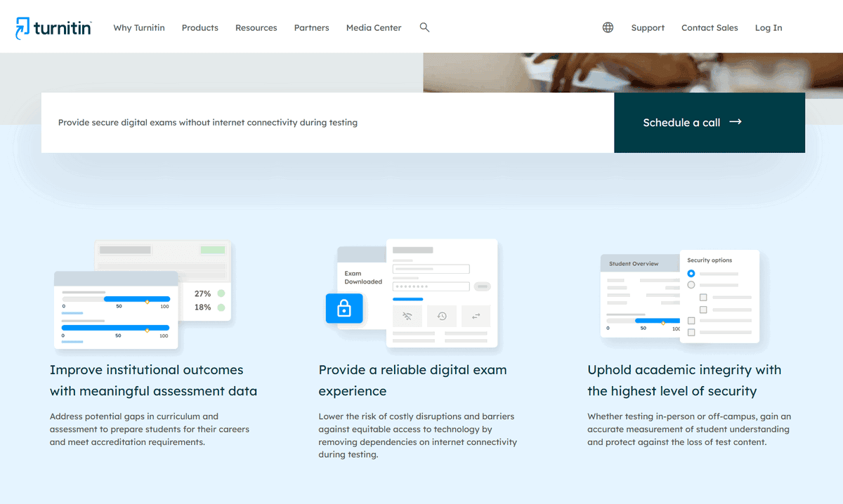Screen dimensions: 843x504
Task: Click the masked password field in exam card
Action: click(431, 286)
